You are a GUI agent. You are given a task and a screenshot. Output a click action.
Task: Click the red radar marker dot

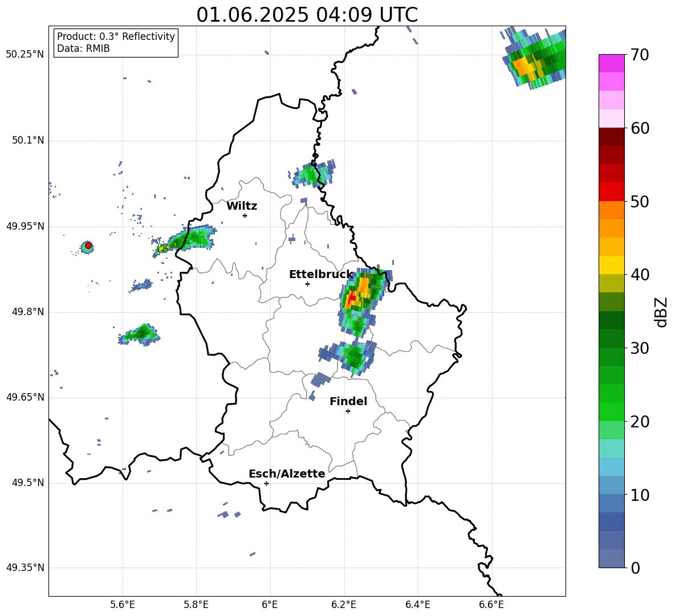coord(88,246)
